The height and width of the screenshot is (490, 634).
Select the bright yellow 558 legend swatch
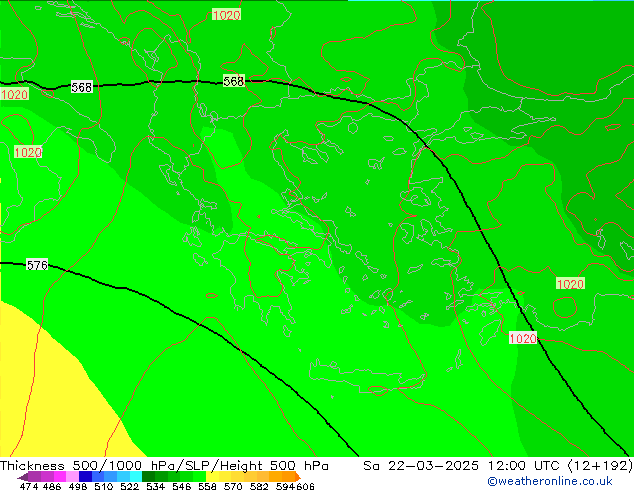coord(212,476)
